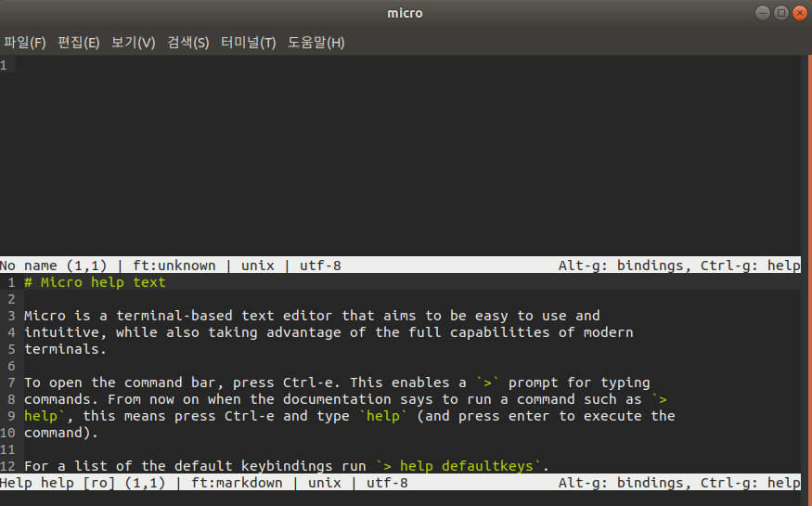Click 'ft:markdown' in lower status bar
This screenshot has width=812, height=506.
237,483
